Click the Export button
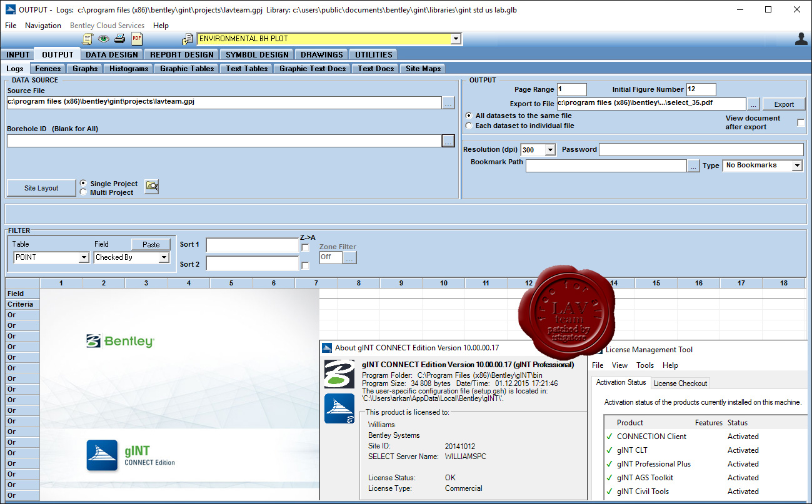Image resolution: width=812 pixels, height=504 pixels. click(x=784, y=104)
